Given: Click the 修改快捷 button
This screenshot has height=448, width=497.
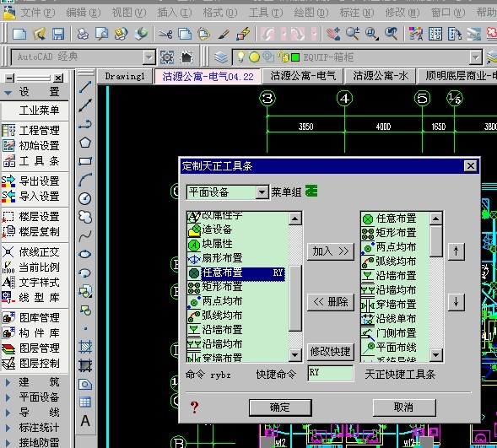Looking at the screenshot, I should pos(331,351).
